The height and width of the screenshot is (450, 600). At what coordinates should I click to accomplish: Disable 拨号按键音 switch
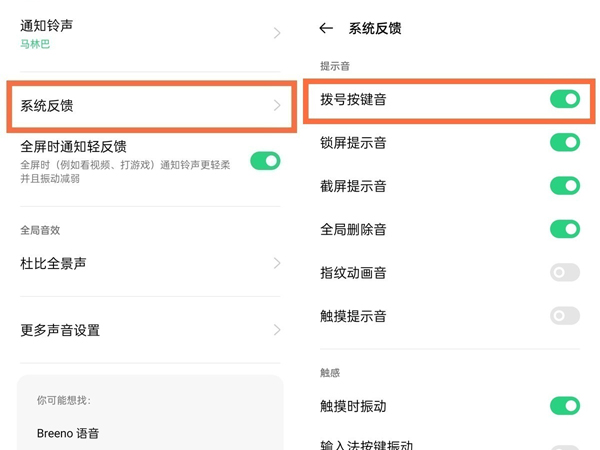click(565, 100)
